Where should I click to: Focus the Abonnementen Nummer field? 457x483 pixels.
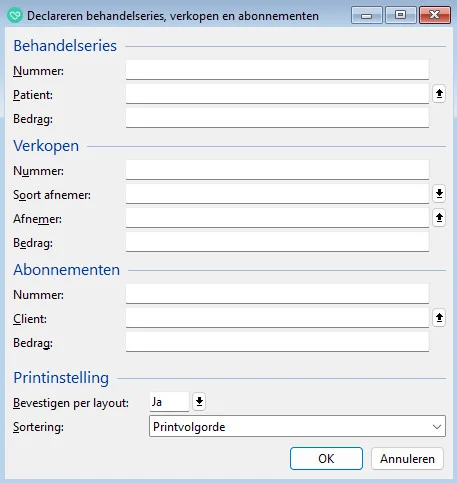pyautogui.click(x=277, y=294)
